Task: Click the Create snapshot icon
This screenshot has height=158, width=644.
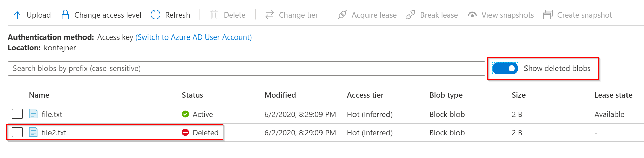Action: (x=548, y=15)
